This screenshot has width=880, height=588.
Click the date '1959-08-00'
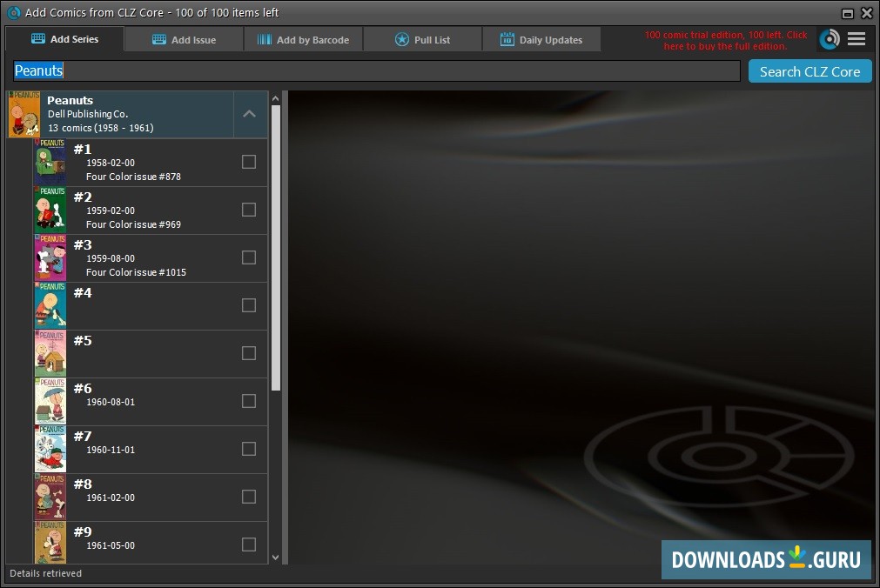tap(111, 258)
